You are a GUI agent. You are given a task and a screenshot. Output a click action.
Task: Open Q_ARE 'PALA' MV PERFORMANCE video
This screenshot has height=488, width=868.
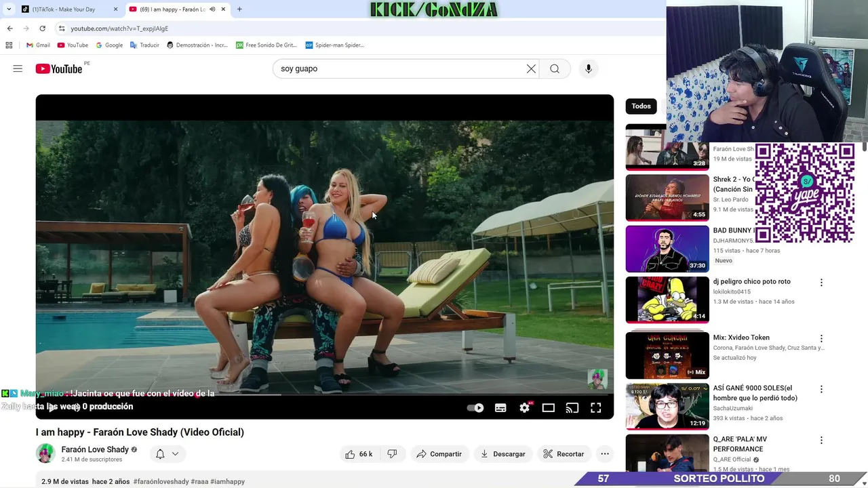[x=667, y=453]
